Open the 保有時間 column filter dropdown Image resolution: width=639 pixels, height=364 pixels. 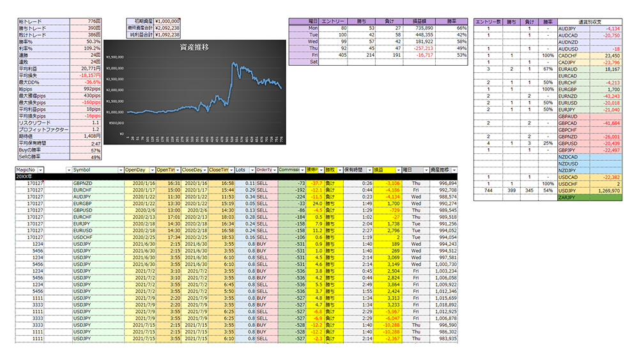coord(368,170)
